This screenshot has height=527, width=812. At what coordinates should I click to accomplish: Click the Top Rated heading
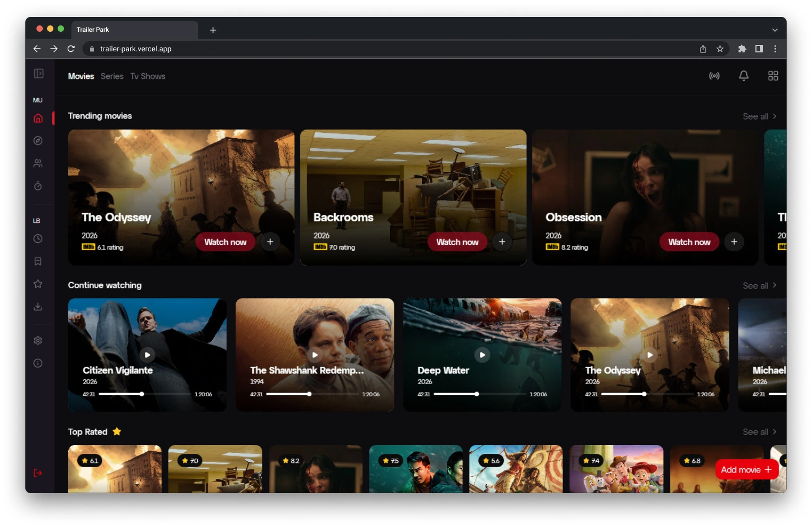(88, 432)
